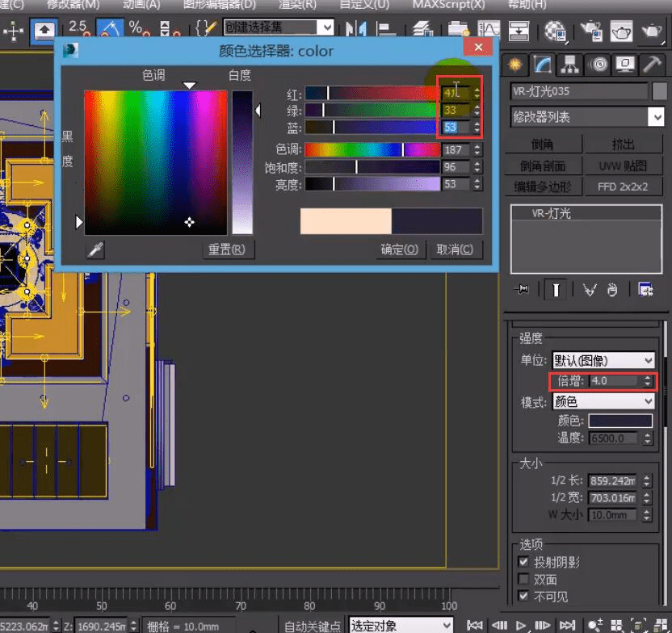Uncheck the 不可见 checkbox

tap(523, 597)
